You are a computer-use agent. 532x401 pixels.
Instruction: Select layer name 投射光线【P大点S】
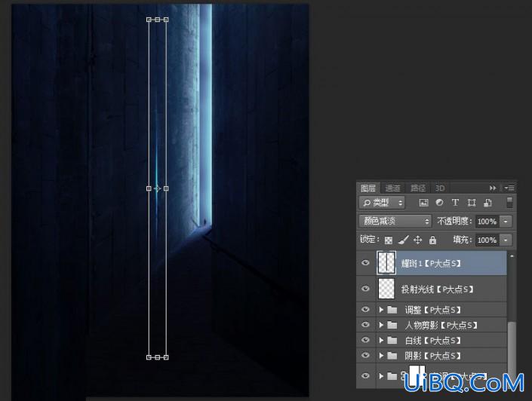pos(437,289)
